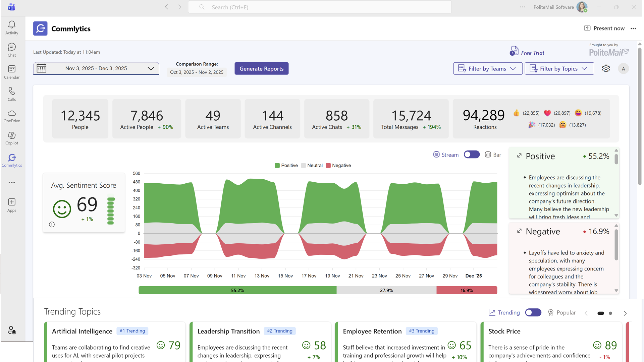
Task: Toggle Stream/Bar chart switch
Action: tap(472, 155)
